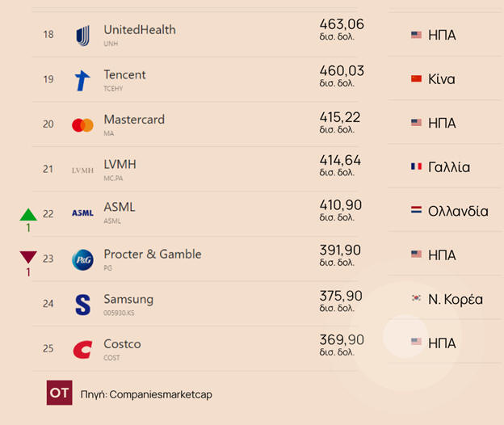This screenshot has width=504, height=425.
Task: Select the Mastercard company name
Action: [x=134, y=120]
